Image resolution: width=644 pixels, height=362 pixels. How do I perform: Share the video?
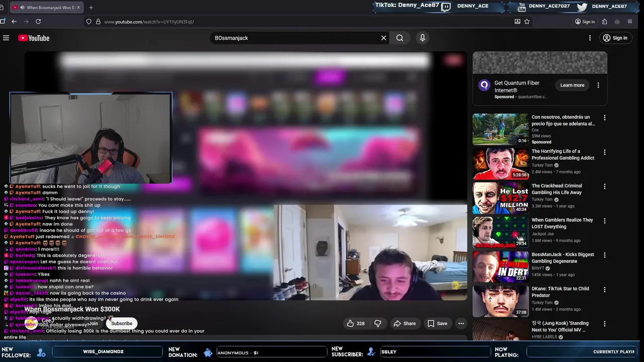pos(405,323)
